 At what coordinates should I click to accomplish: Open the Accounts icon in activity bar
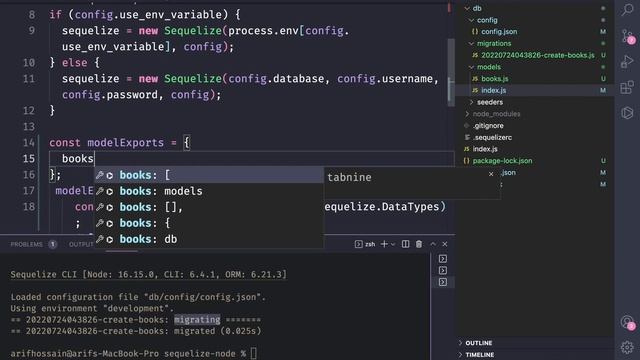627,322
